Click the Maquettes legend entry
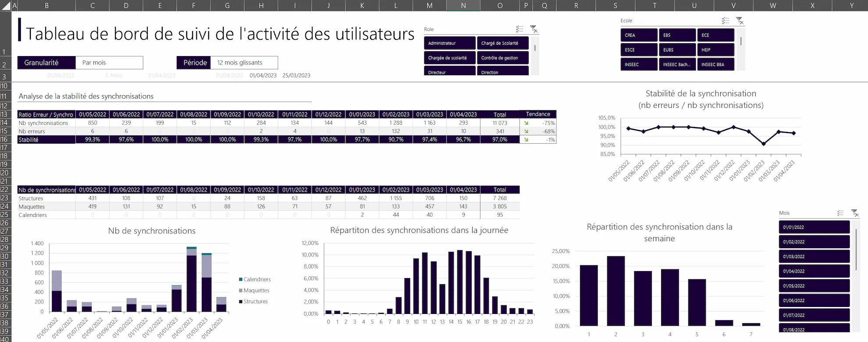 coord(254,290)
